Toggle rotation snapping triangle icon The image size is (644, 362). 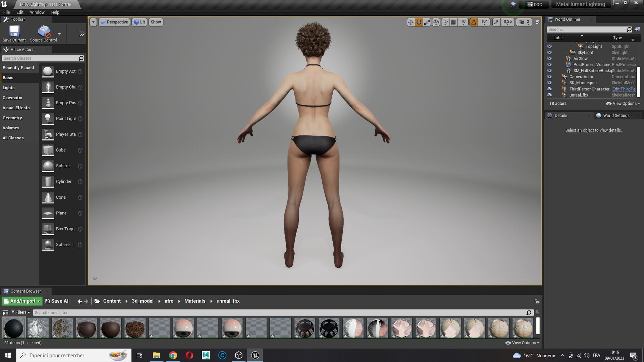[474, 22]
